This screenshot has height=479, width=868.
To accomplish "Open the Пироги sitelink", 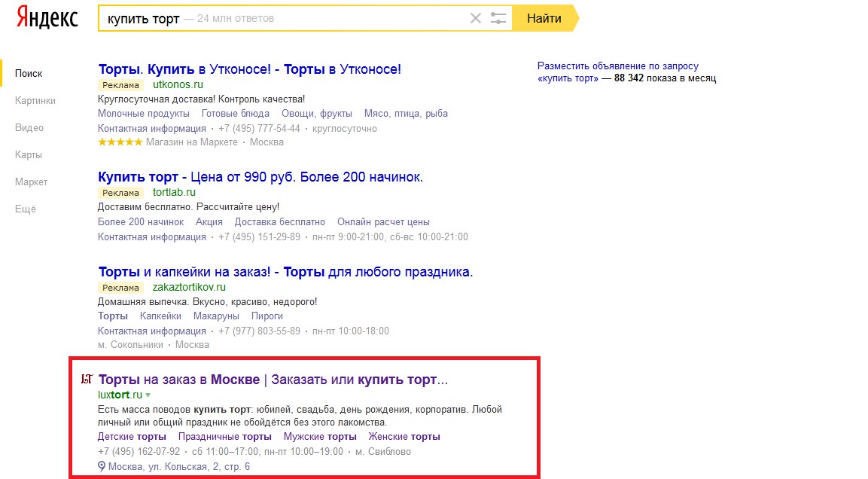I will (x=266, y=316).
